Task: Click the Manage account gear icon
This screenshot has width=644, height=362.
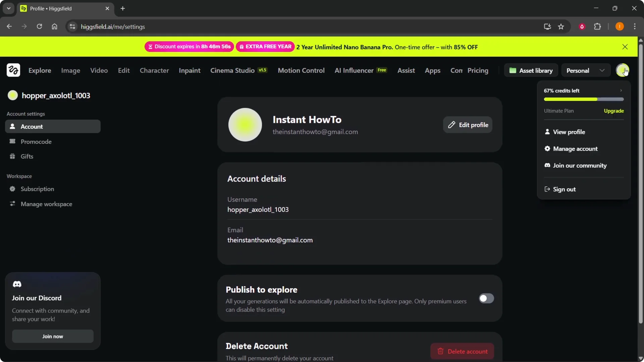Action: pyautogui.click(x=547, y=149)
